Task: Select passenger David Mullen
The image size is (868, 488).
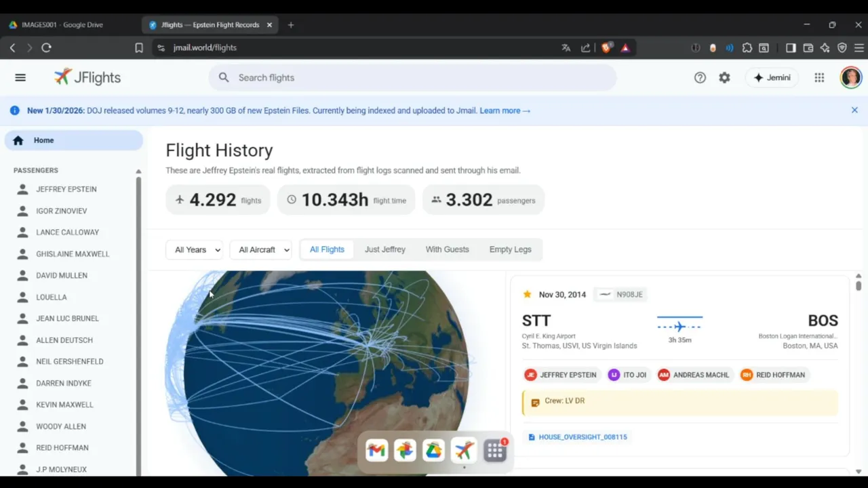Action: click(x=62, y=275)
